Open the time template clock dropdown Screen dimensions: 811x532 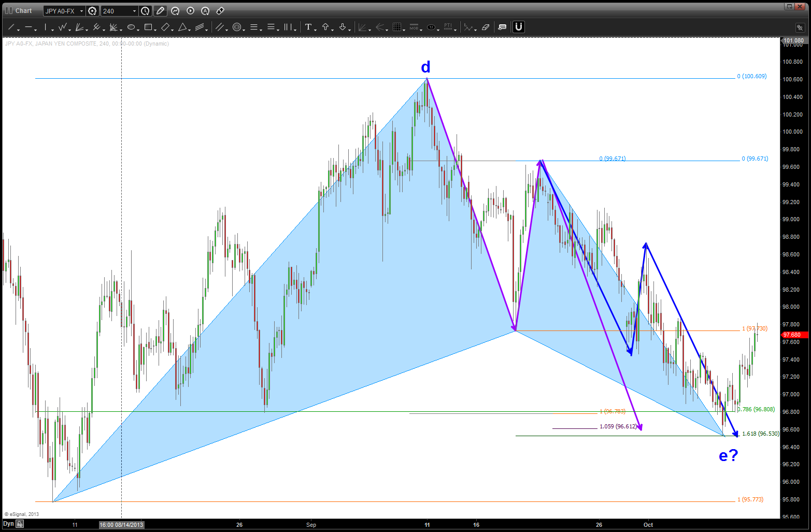(x=146, y=11)
